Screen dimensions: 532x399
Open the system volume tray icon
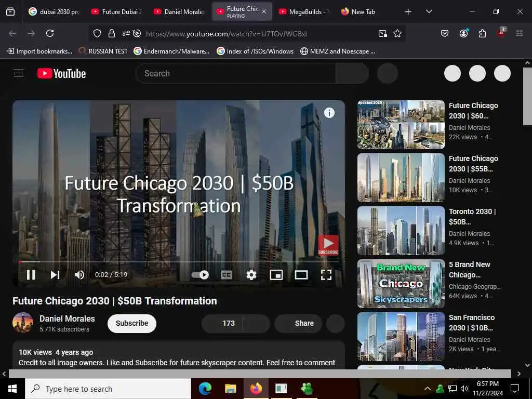[464, 389]
